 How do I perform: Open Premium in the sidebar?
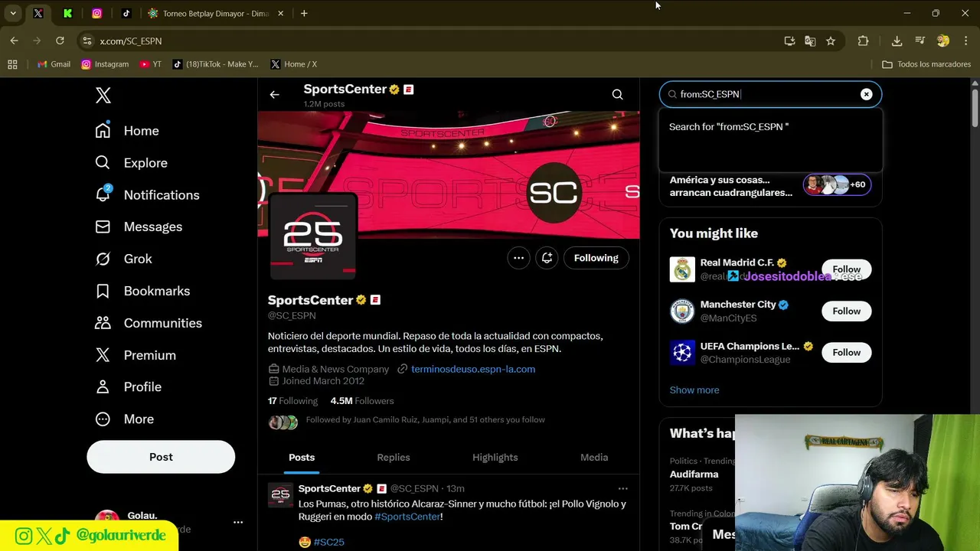point(136,356)
